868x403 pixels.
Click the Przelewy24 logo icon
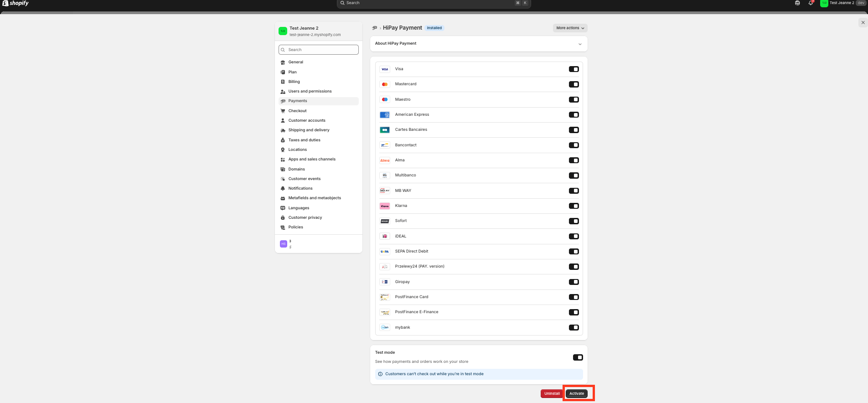tap(385, 267)
